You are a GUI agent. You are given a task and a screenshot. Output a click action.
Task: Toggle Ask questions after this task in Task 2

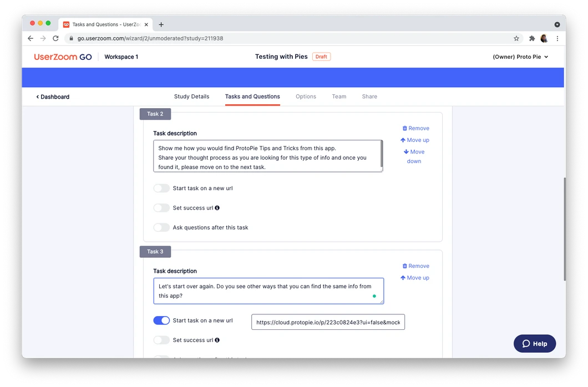[x=161, y=227]
